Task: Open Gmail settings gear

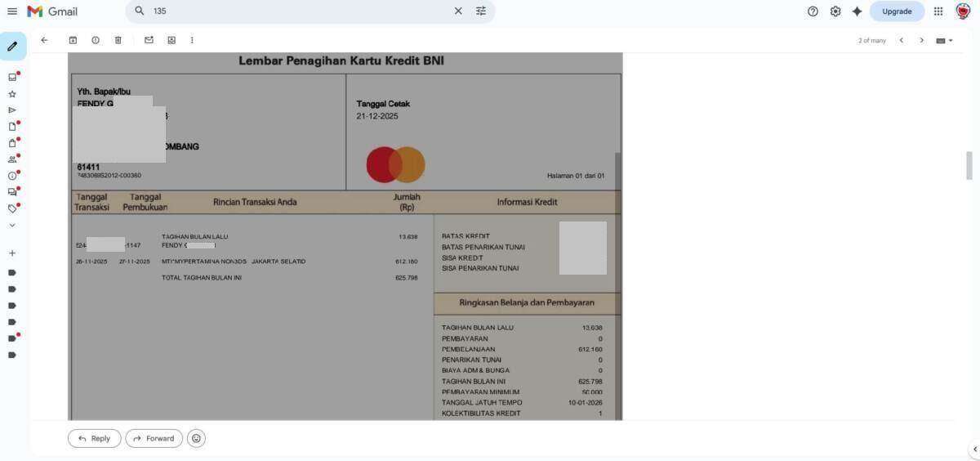Action: click(x=835, y=11)
